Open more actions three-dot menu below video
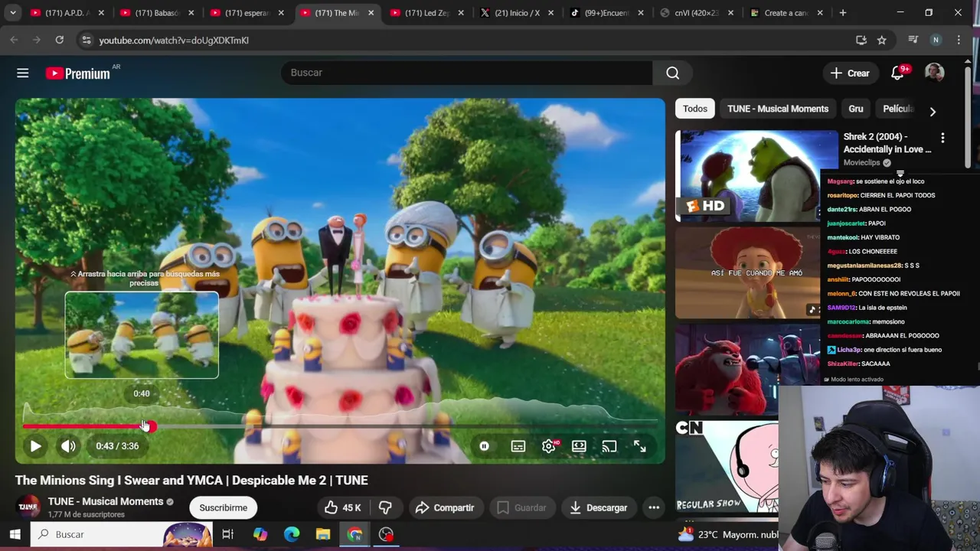 tap(654, 507)
